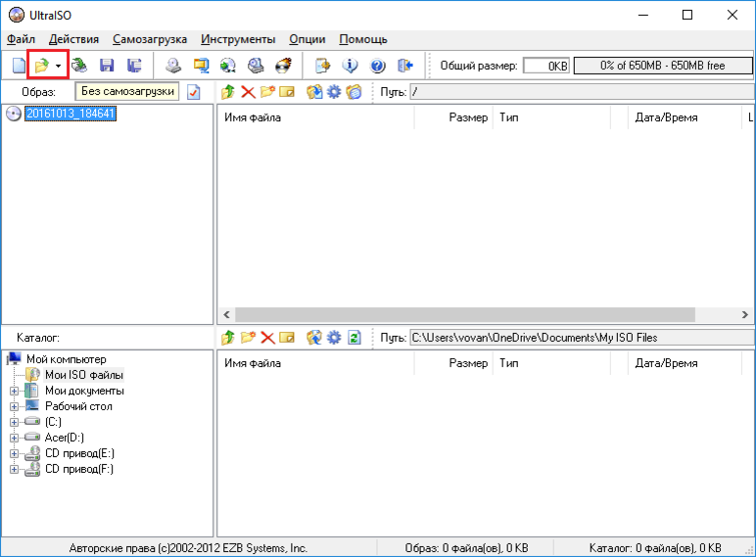
Task: Click the 0% of 650MB capacity bar
Action: pyautogui.click(x=663, y=66)
